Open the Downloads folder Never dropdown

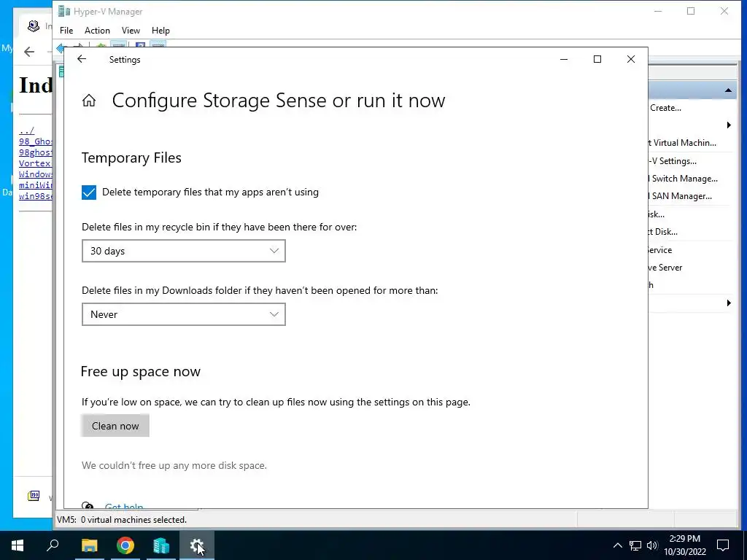coord(183,314)
